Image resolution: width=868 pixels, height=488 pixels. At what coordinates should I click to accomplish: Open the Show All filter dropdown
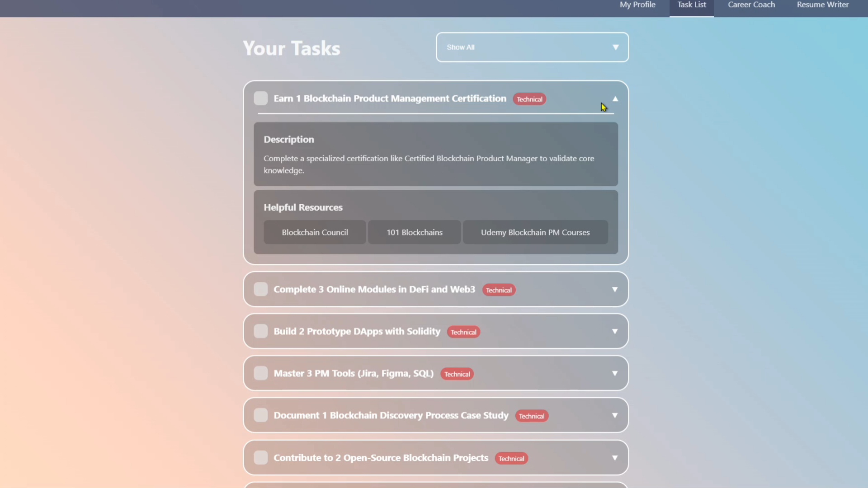coord(532,47)
